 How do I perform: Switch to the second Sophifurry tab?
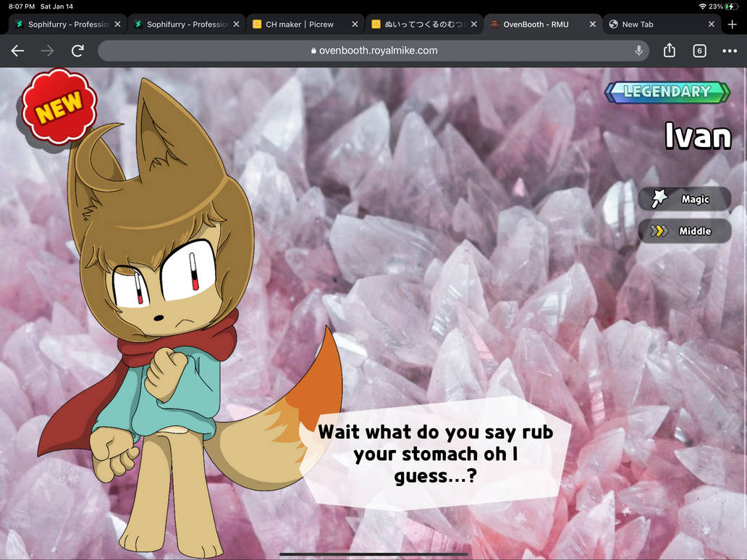[187, 25]
